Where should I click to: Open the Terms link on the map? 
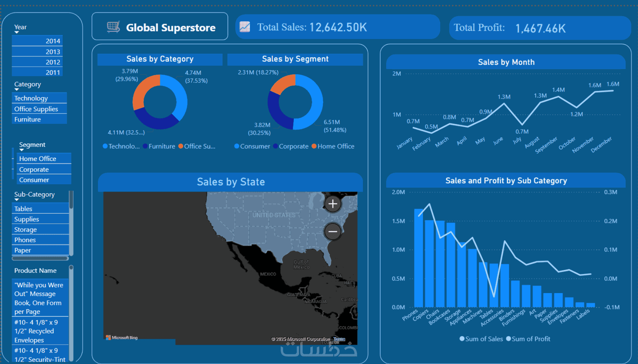(x=339, y=339)
